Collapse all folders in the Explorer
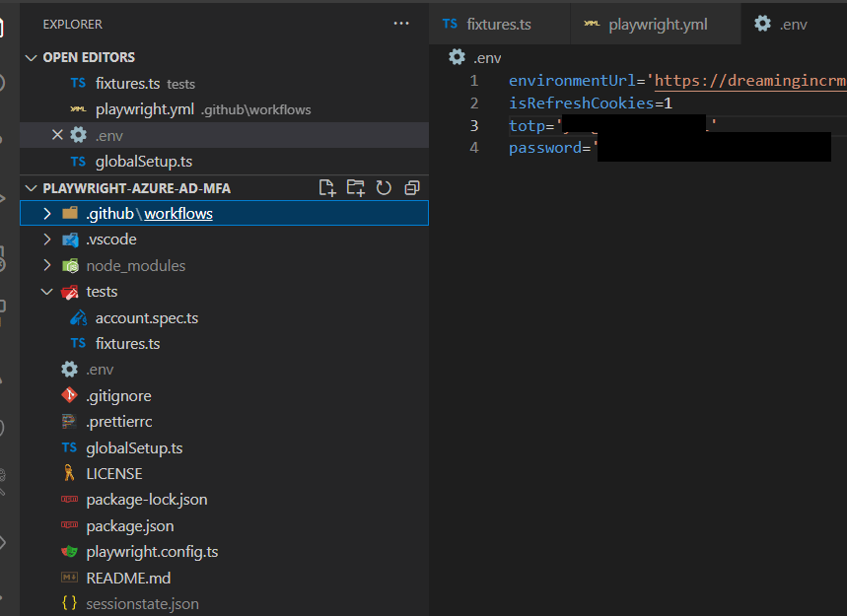This screenshot has width=847, height=616. click(412, 187)
